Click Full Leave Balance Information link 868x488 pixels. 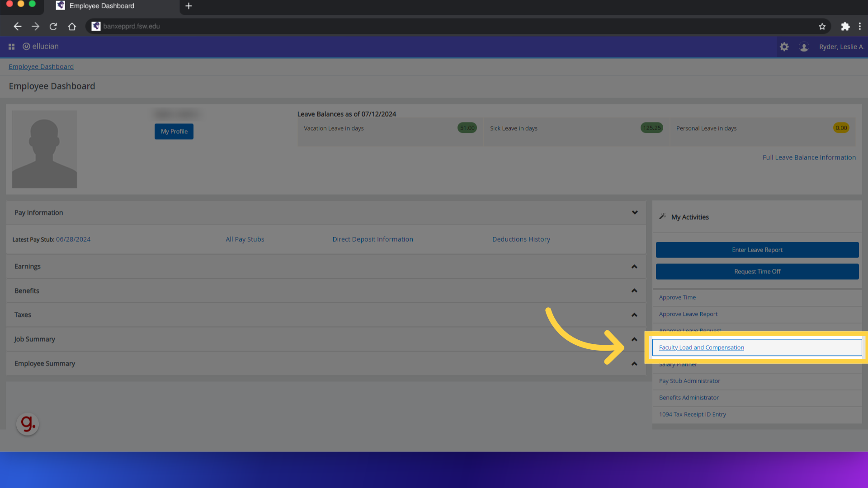[x=809, y=157]
